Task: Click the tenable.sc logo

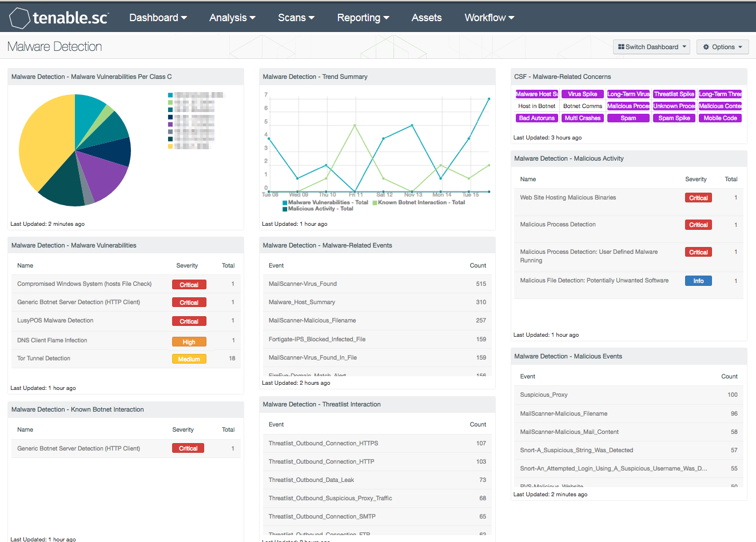Action: tap(59, 18)
